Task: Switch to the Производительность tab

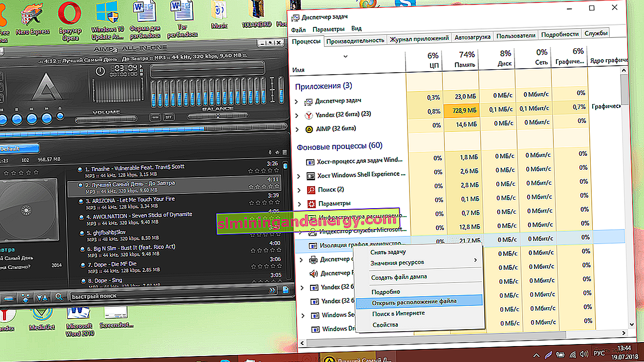Action: (355, 40)
